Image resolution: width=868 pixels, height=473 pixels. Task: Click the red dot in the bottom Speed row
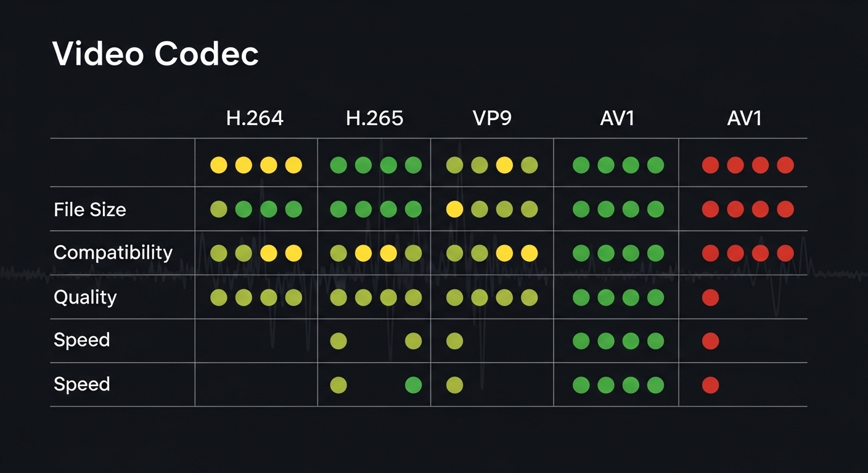(710, 386)
